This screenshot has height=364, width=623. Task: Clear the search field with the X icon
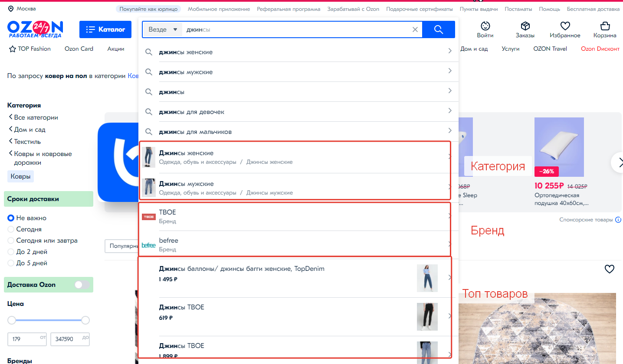[415, 29]
